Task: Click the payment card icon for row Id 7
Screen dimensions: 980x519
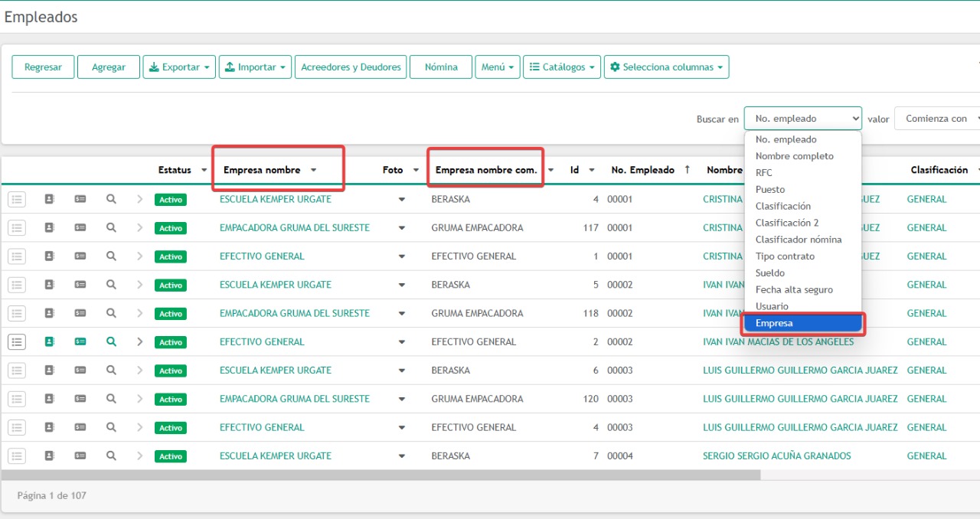Action: point(80,455)
